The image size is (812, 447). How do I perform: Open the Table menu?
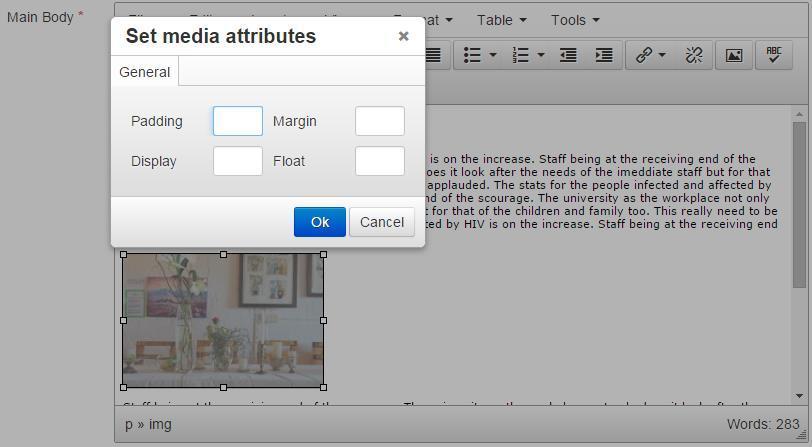(501, 20)
